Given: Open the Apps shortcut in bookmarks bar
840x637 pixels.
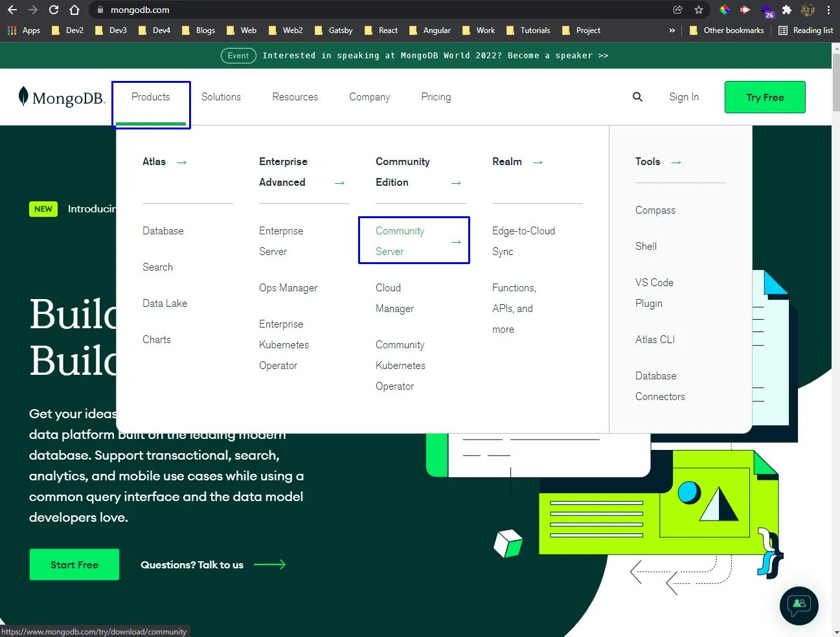Looking at the screenshot, I should click(24, 30).
